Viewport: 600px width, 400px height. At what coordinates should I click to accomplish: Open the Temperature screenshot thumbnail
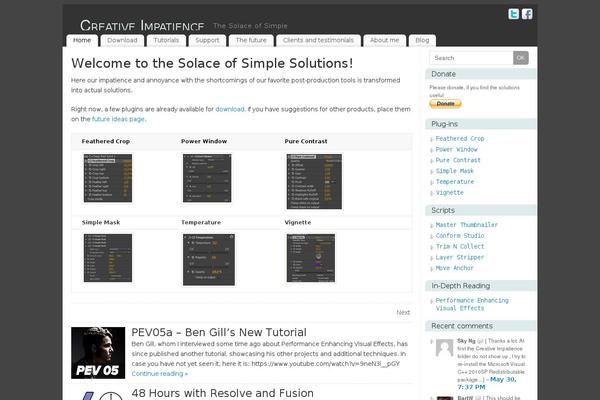[209, 260]
